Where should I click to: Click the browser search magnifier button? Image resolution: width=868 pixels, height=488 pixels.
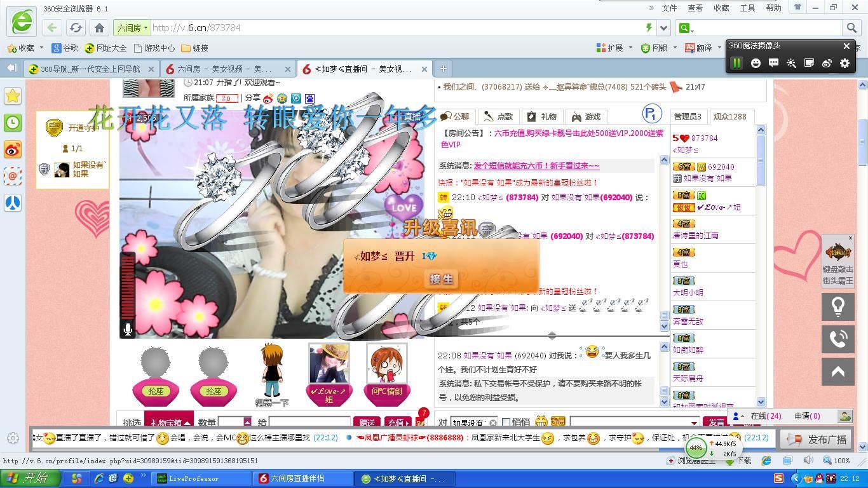tap(851, 28)
